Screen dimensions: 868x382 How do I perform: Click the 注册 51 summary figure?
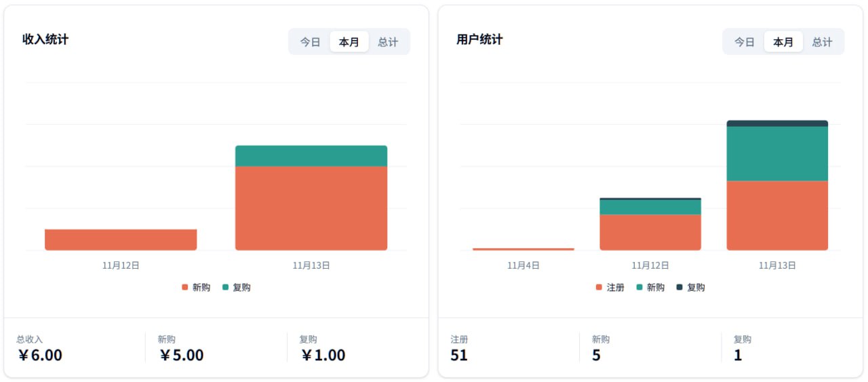coord(459,355)
